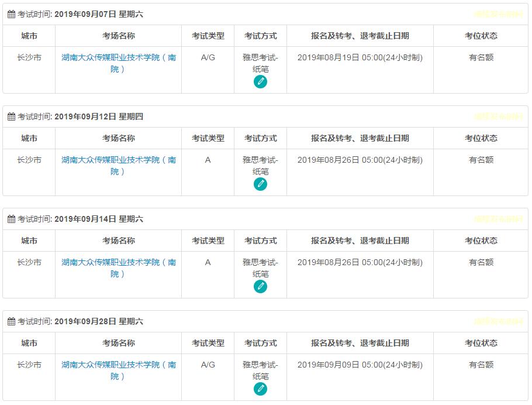The image size is (532, 405).
Task: Click the pencil icon for the 09月07日 exam
Action: point(261,82)
